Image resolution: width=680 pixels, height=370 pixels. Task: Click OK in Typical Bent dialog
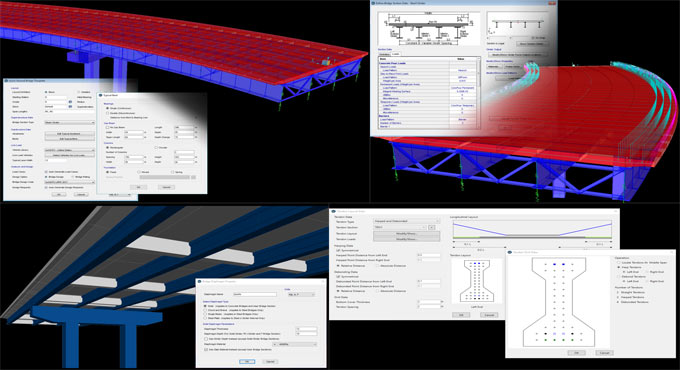click(x=138, y=187)
